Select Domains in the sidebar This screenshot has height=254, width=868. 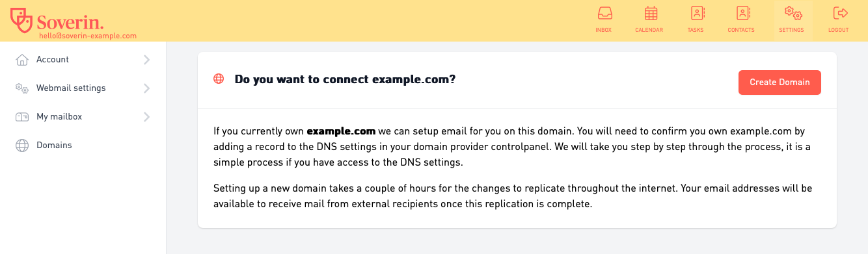click(x=83, y=146)
